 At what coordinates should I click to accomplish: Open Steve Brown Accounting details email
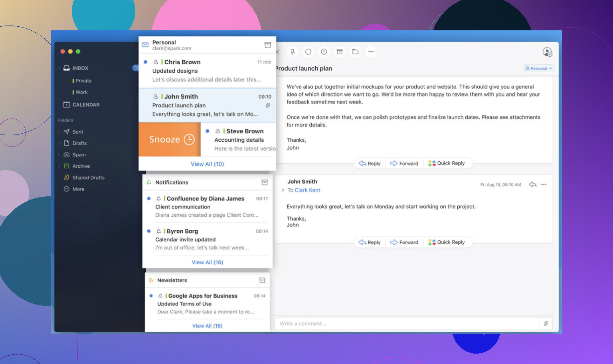pos(239,139)
